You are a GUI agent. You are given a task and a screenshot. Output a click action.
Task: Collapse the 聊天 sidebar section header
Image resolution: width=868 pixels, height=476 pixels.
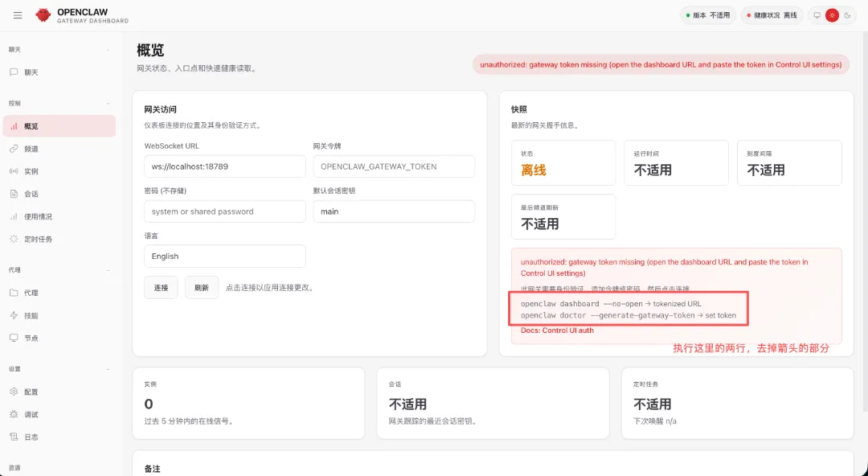click(x=59, y=50)
